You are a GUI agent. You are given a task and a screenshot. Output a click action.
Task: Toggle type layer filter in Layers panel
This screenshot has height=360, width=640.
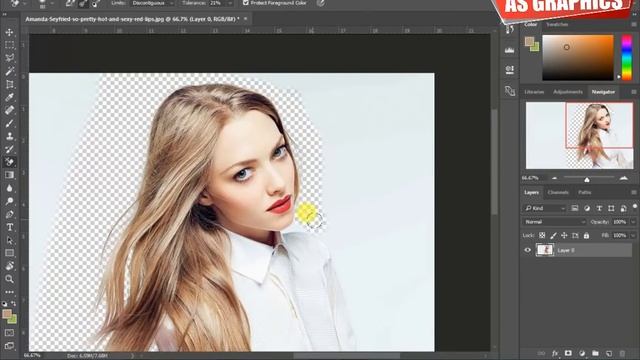point(599,208)
